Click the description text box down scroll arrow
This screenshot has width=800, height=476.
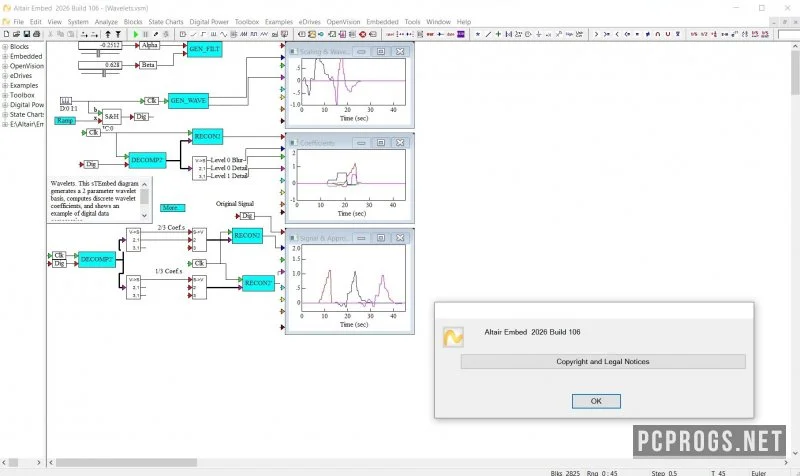[144, 215]
